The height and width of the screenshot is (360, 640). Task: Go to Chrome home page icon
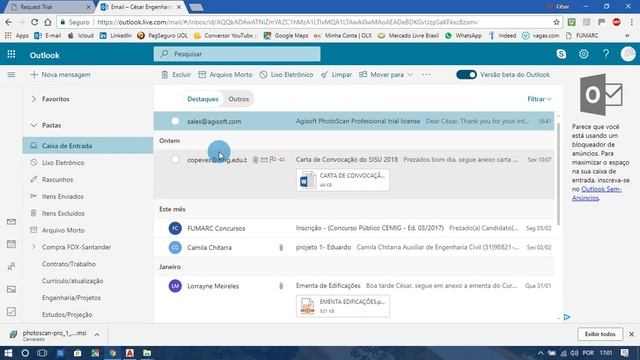point(48,22)
